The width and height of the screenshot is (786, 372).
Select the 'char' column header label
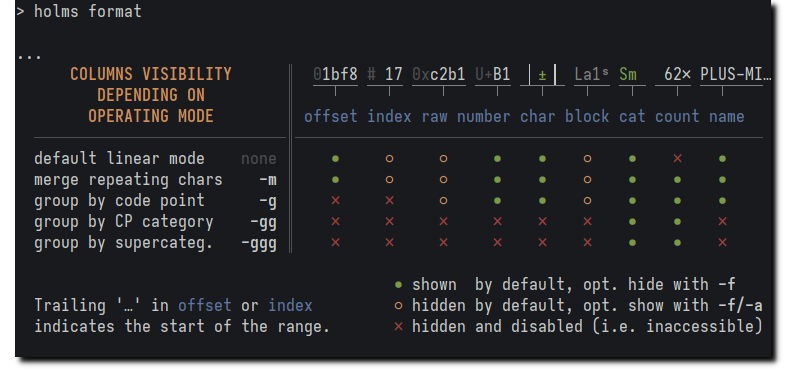tap(538, 117)
